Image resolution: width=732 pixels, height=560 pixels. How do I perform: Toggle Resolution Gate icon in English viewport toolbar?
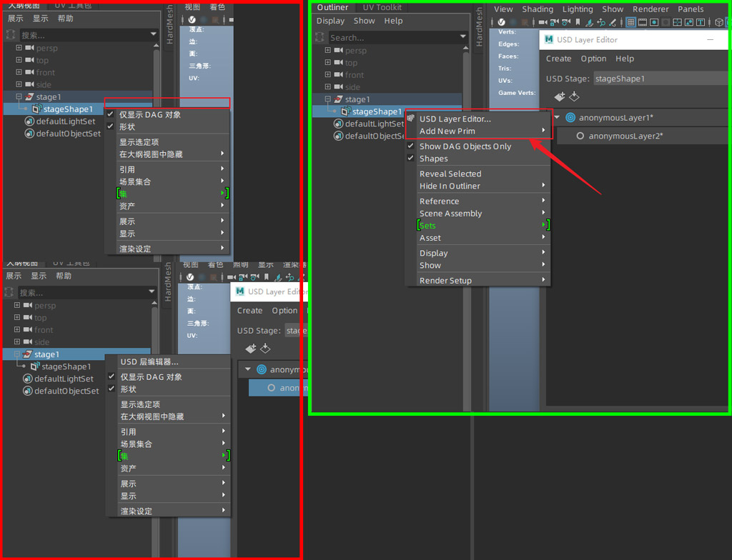coord(654,22)
